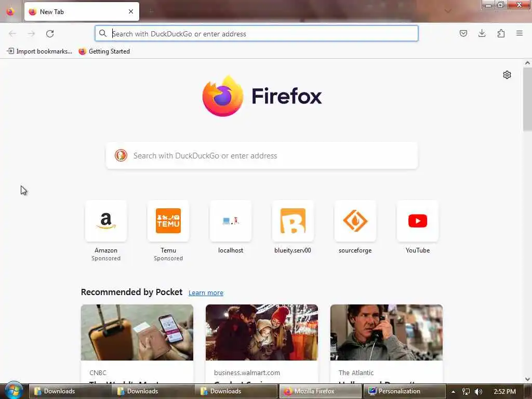Viewport: 532px width, 399px height.
Task: Focus the center DuckDuckGo search box
Action: [262, 155]
